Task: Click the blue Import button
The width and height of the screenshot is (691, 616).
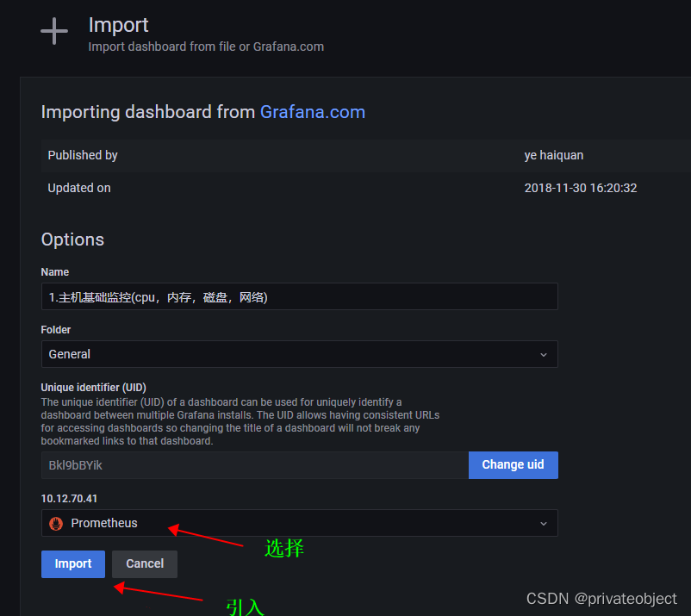Action: coord(73,564)
